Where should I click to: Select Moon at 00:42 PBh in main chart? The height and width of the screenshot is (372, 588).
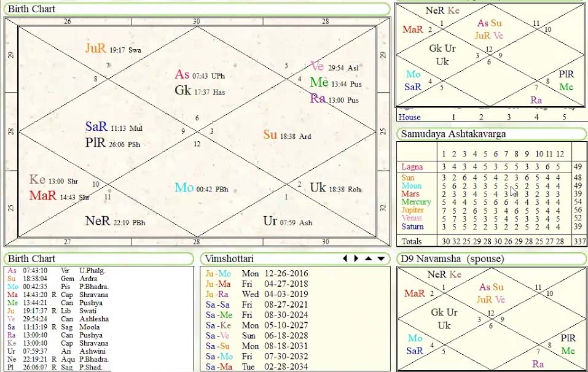184,188
